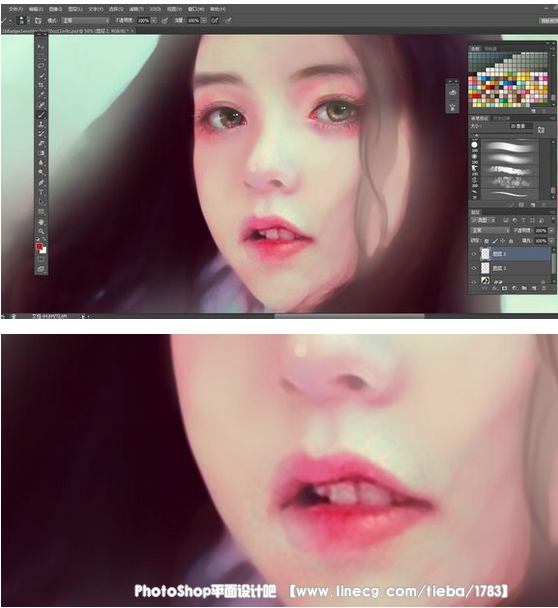Enable airbrush mode in options bar
This screenshot has width=558, height=608.
point(214,20)
